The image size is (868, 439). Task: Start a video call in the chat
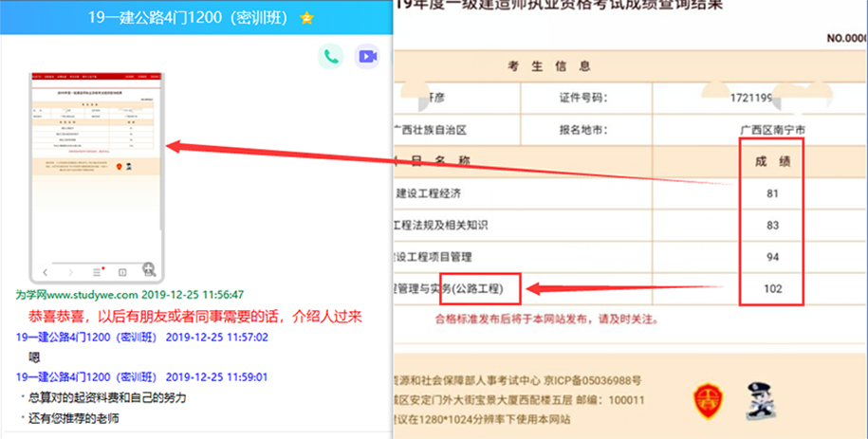coord(367,57)
